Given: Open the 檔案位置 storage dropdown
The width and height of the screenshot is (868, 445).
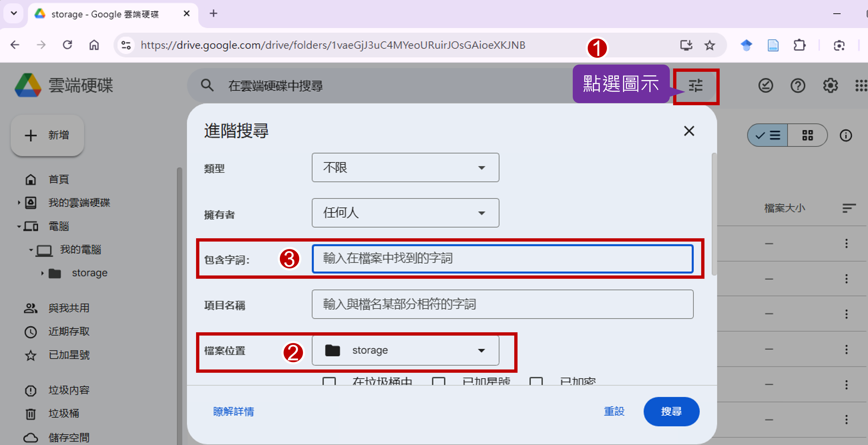Looking at the screenshot, I should [x=405, y=350].
